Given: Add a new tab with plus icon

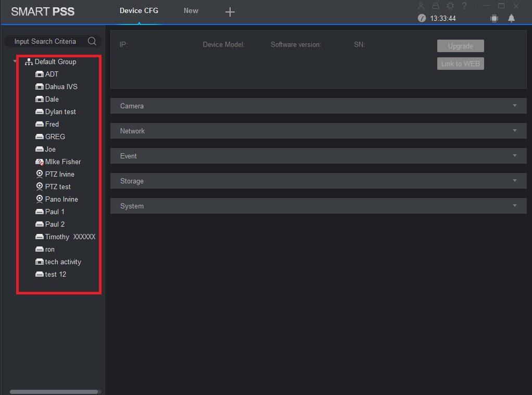Looking at the screenshot, I should (230, 12).
